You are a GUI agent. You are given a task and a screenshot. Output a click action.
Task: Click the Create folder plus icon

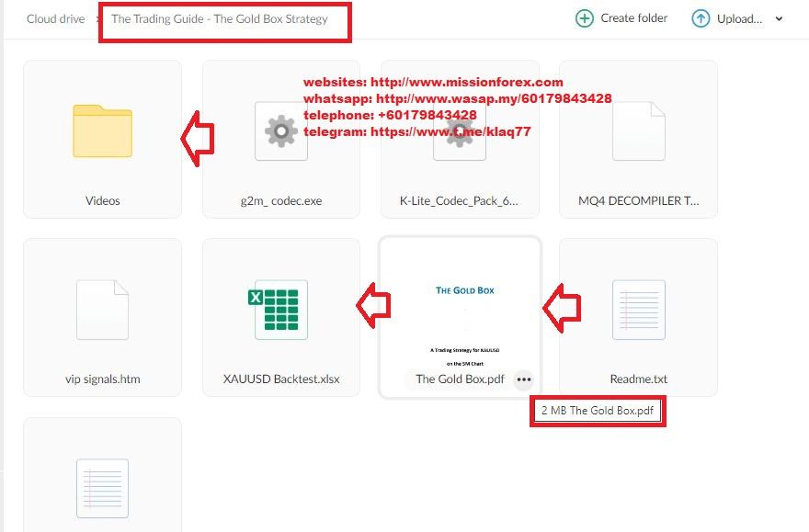[584, 18]
